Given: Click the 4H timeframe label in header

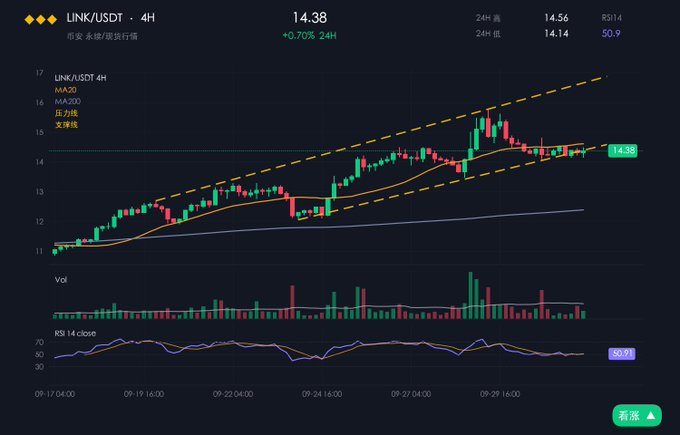Looking at the screenshot, I should (147, 18).
